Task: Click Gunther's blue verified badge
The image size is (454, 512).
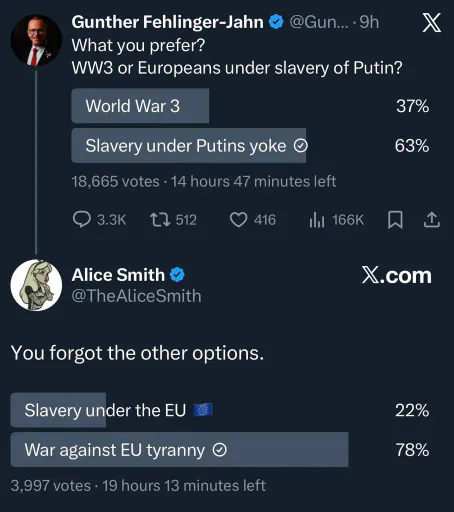Action: click(x=276, y=22)
